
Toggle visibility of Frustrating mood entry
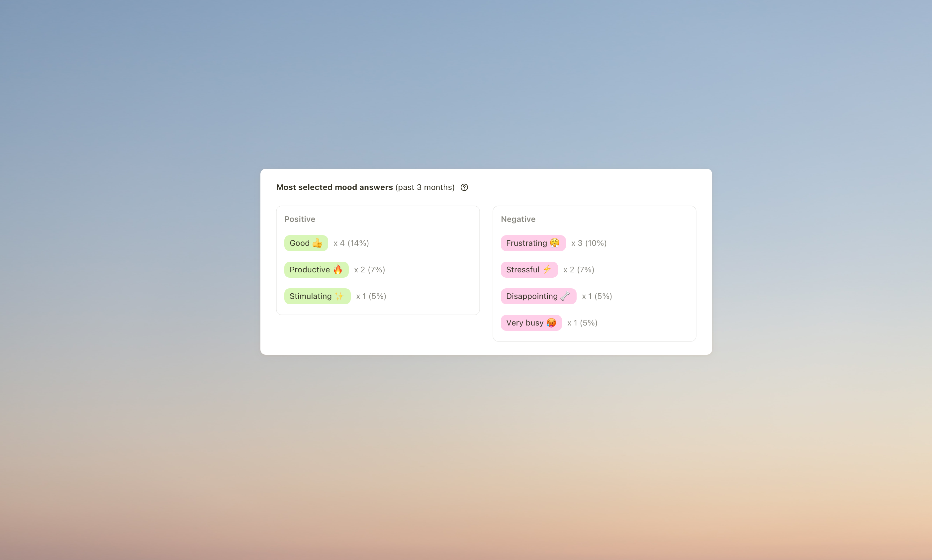click(532, 242)
